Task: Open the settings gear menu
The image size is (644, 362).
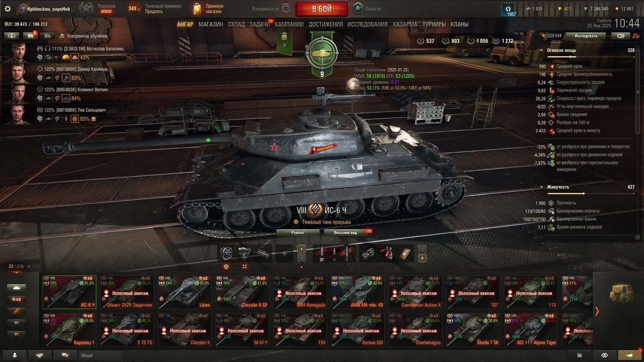Action: coord(8,9)
